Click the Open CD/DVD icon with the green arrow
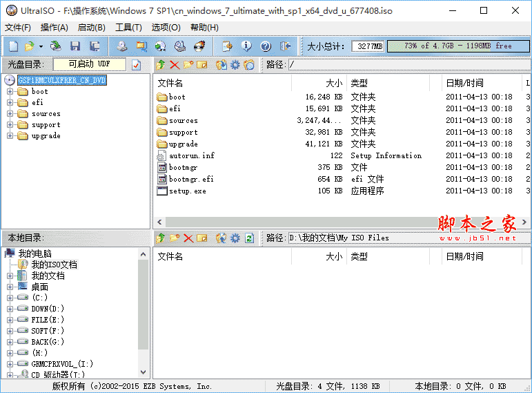532x393 pixels. [x=55, y=46]
